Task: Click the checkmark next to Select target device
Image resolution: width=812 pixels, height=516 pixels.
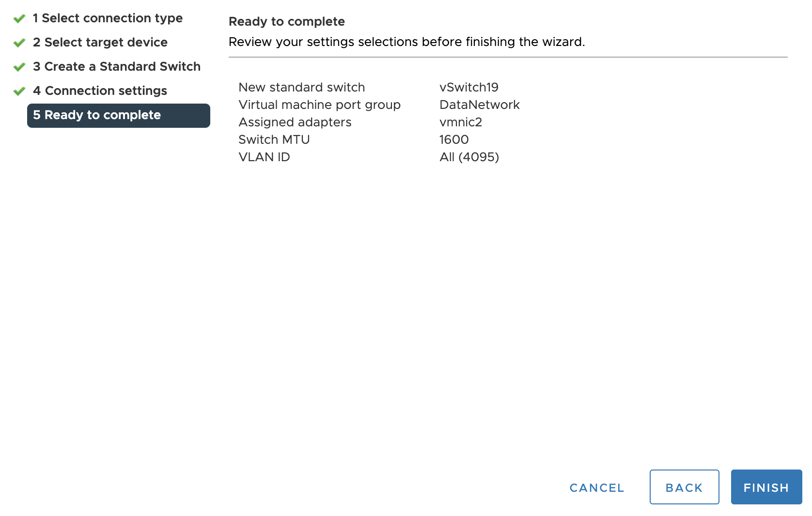Action: tap(19, 42)
